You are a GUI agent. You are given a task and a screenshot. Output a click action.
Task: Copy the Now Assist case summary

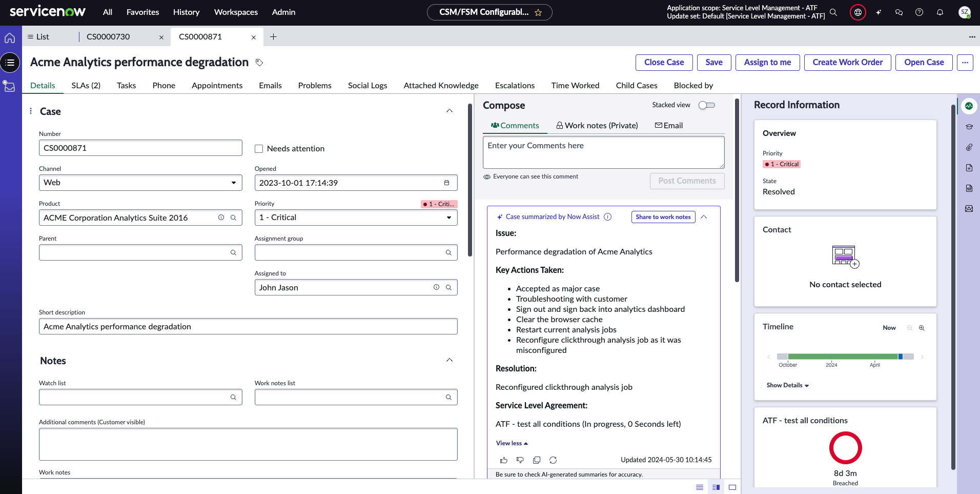[537, 460]
